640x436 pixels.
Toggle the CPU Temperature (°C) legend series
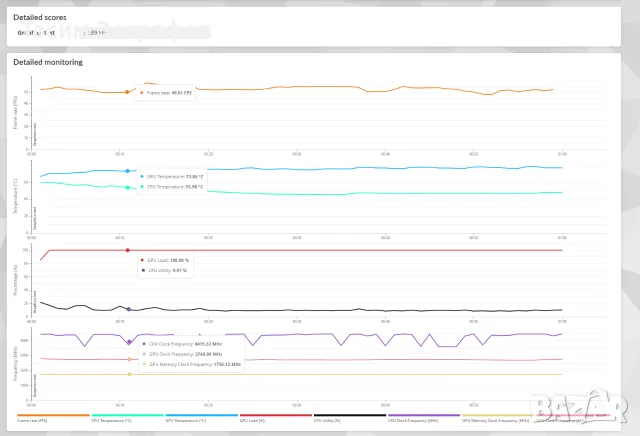[x=127, y=418]
